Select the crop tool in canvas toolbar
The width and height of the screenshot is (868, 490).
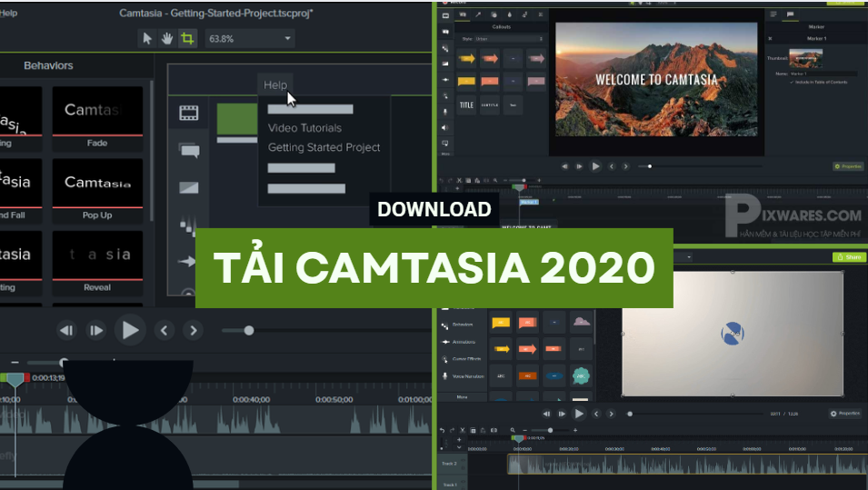(187, 38)
